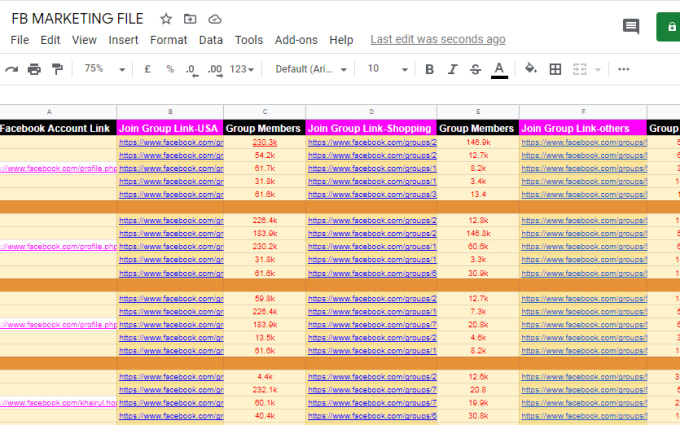
Task: Click the 59.8k group members cell
Action: 265,298
